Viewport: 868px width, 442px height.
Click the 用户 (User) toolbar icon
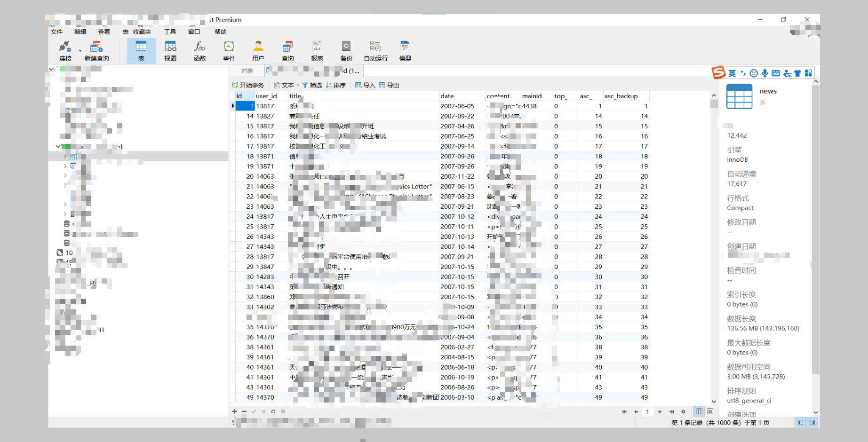[258, 51]
